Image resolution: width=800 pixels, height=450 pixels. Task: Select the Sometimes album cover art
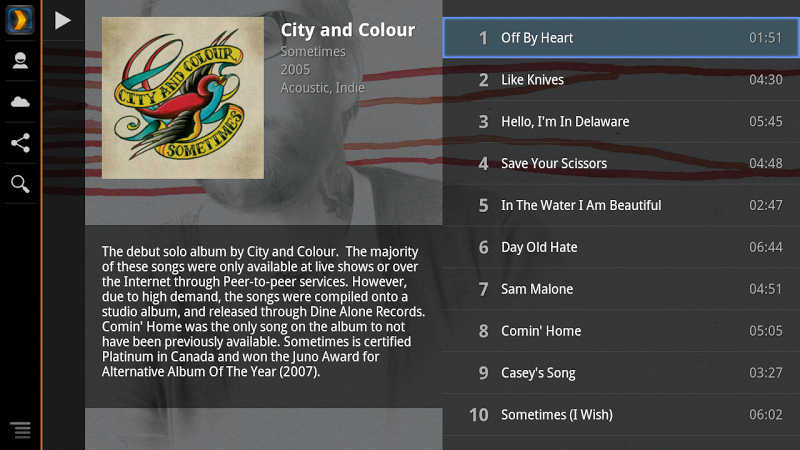click(x=183, y=98)
